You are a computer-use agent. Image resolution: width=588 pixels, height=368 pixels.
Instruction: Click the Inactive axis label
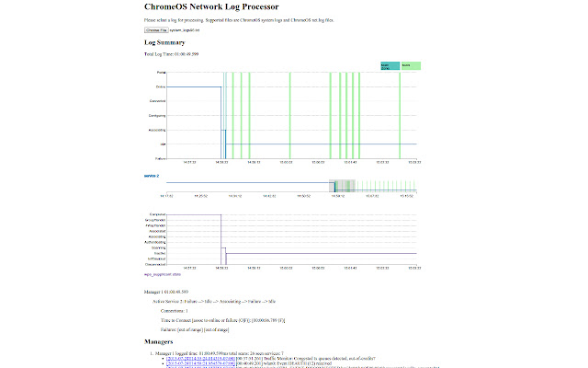click(x=160, y=254)
